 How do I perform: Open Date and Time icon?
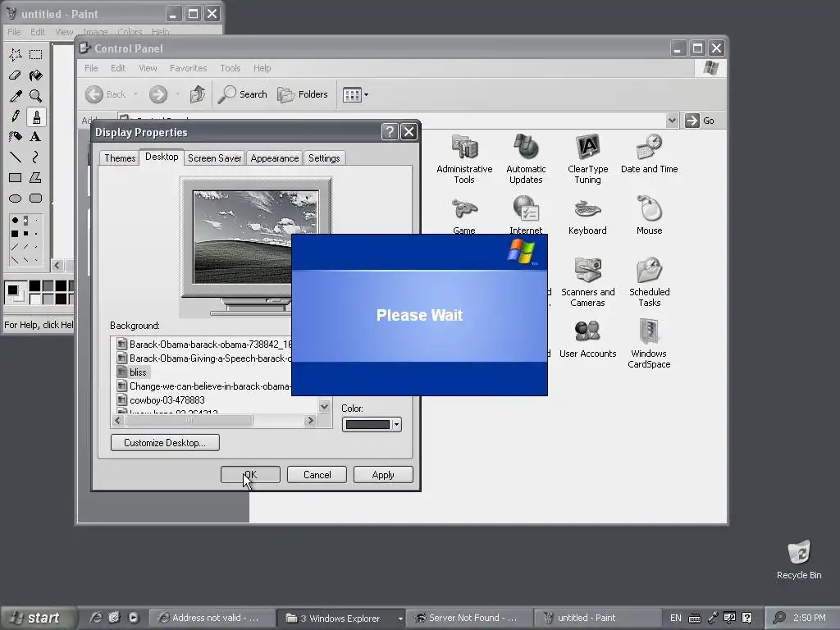click(650, 154)
